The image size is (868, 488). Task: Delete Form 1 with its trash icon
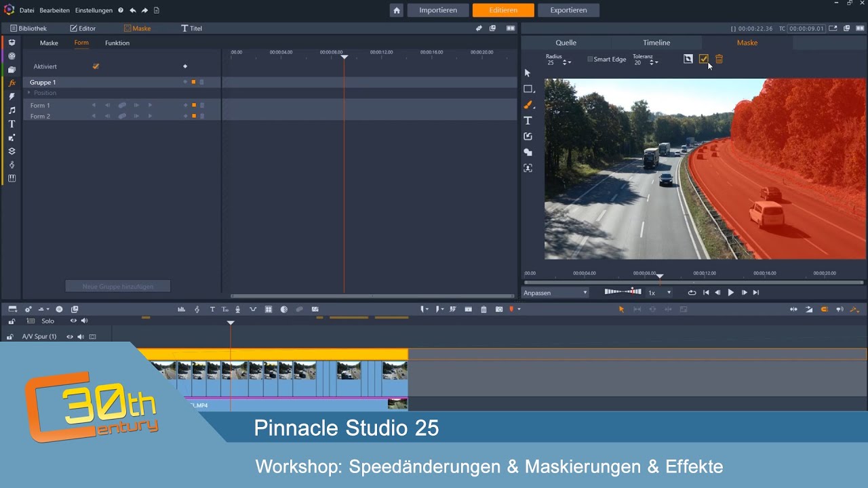[201, 105]
